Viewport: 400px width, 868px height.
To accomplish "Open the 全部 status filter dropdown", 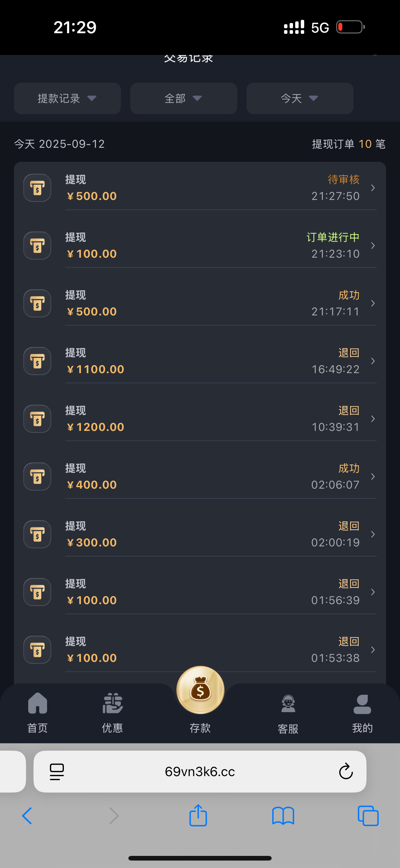I will pos(184,98).
